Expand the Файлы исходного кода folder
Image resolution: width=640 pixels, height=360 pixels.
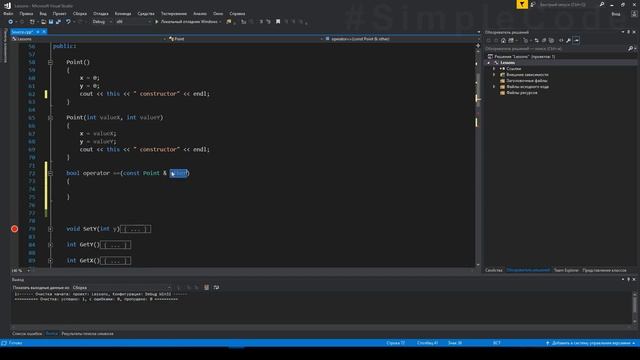(x=494, y=87)
